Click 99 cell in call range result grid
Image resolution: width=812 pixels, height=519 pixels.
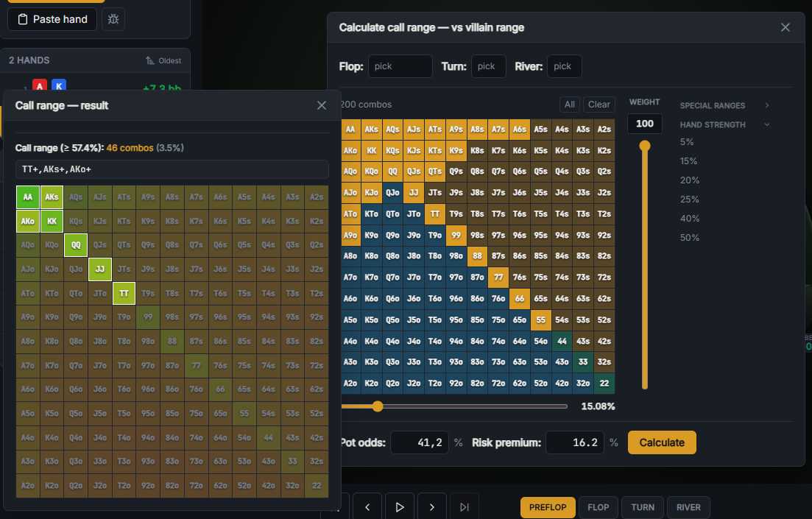pos(148,317)
